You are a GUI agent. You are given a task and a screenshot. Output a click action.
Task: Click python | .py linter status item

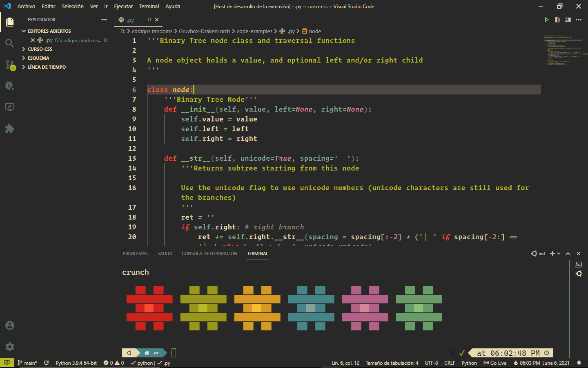pyautogui.click(x=150, y=363)
